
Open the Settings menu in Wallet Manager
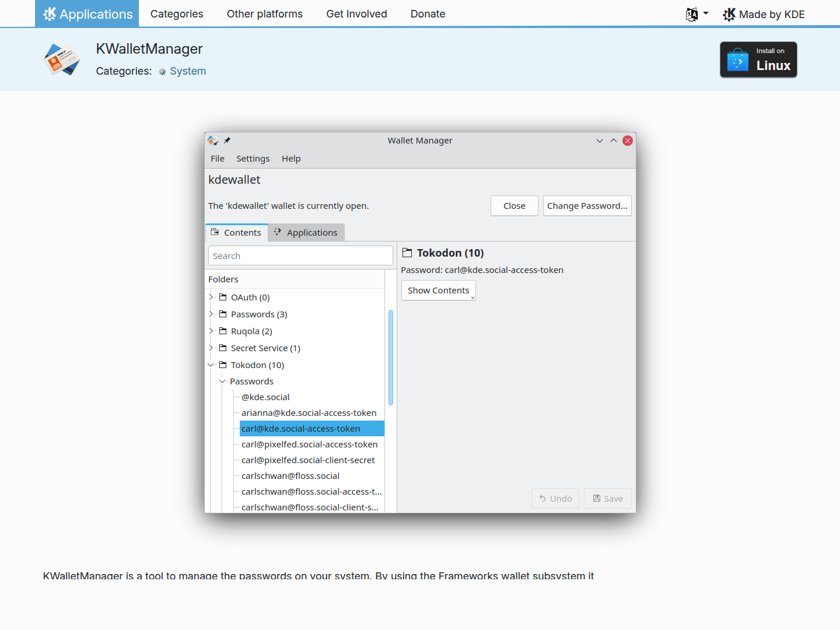(253, 159)
